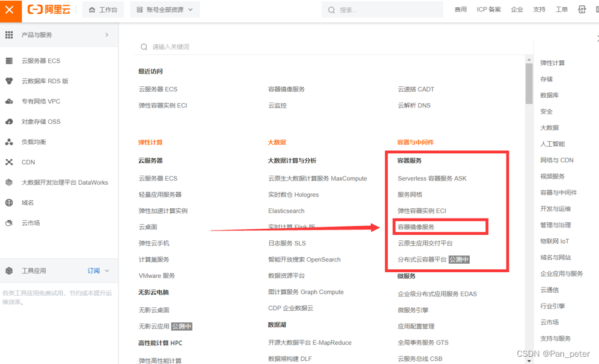The image size is (599, 364).
Task: Close the product menu with the orange X
Action: [x=11, y=10]
